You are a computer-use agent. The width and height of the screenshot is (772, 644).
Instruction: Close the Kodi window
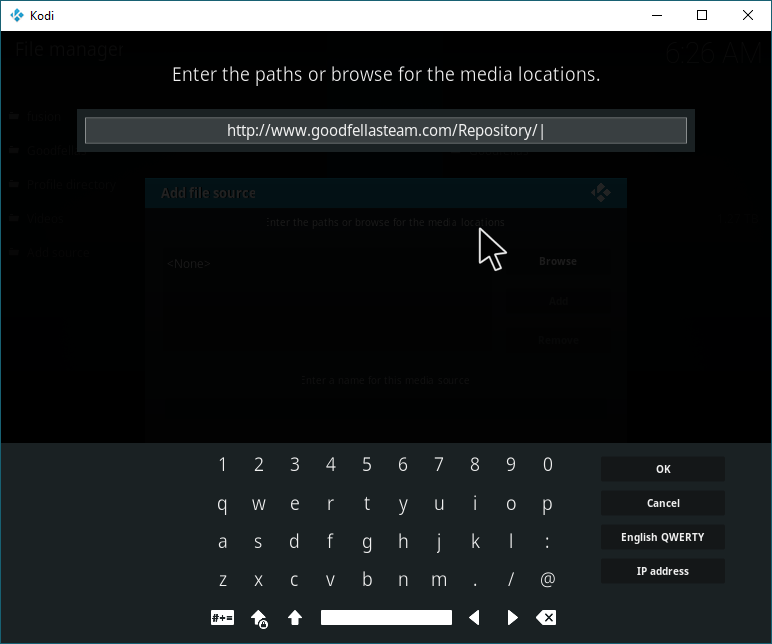748,15
